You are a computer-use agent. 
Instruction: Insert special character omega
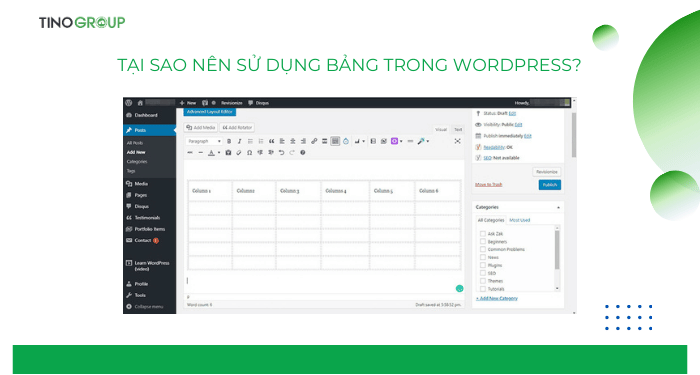250,153
